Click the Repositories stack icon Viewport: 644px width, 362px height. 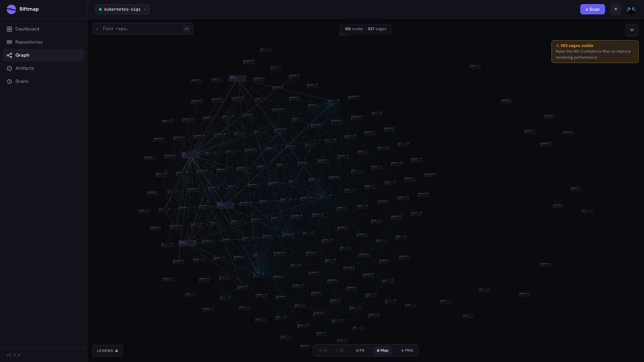coord(9,42)
